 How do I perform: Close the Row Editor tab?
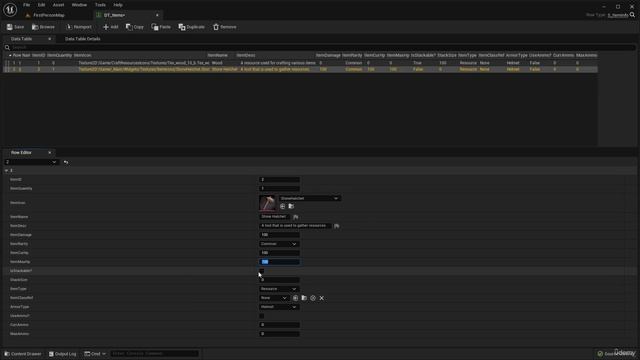[50, 153]
